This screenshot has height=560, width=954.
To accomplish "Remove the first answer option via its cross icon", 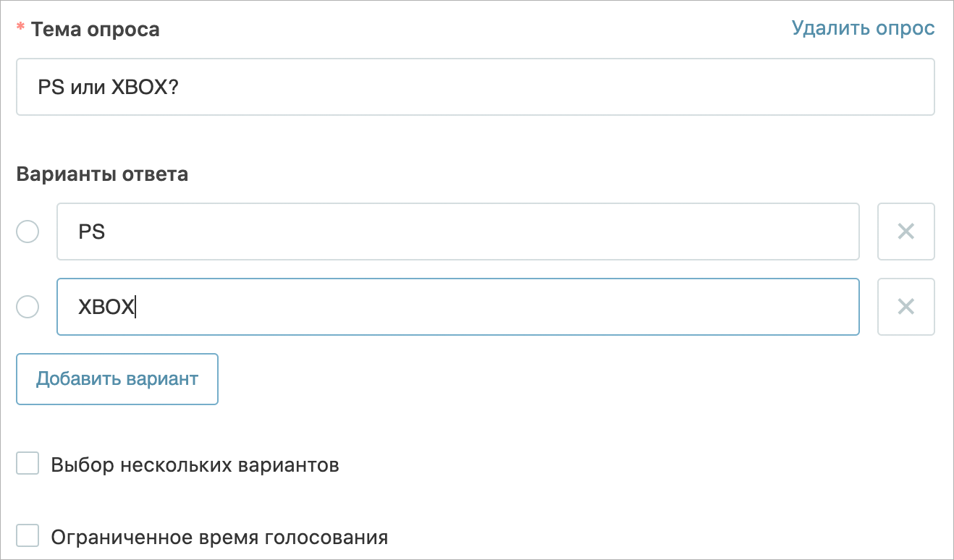I will pos(906,232).
